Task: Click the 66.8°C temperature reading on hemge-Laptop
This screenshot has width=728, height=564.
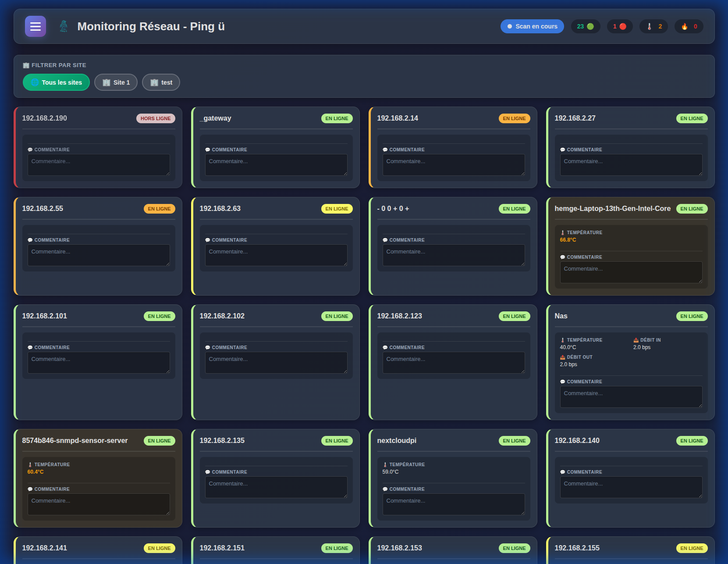Action: point(568,240)
